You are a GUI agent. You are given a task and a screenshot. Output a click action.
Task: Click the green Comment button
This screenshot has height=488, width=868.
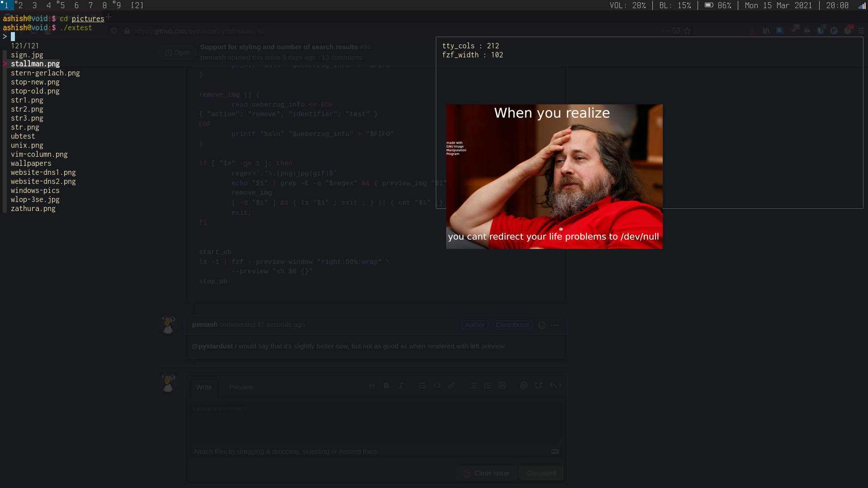pyautogui.click(x=541, y=473)
